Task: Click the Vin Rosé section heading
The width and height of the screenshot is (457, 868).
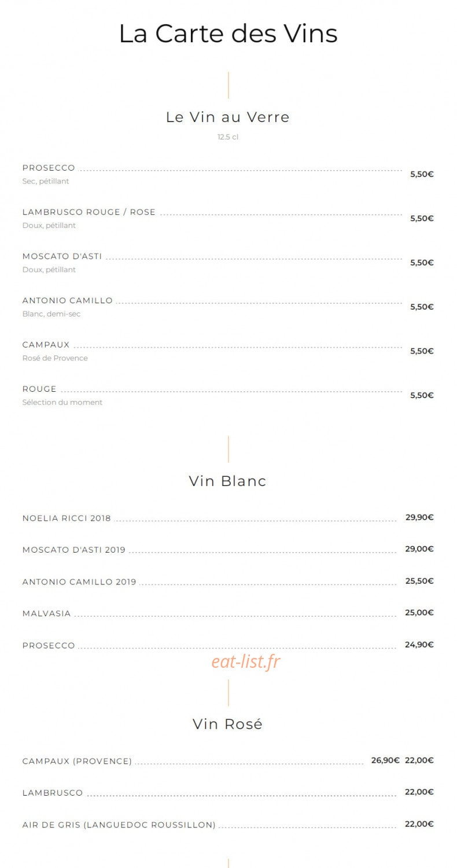Action: [228, 724]
